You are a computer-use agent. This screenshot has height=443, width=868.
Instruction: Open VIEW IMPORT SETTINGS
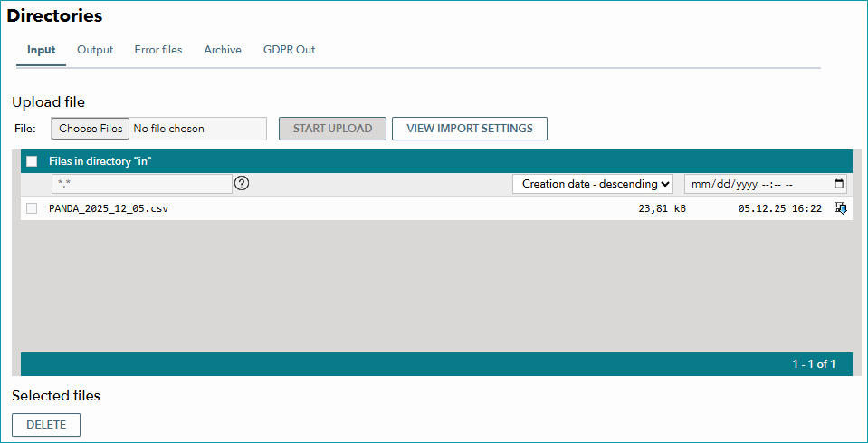pyautogui.click(x=470, y=129)
